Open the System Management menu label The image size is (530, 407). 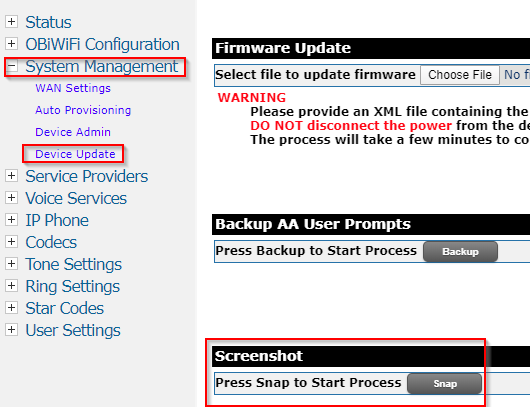click(x=101, y=66)
